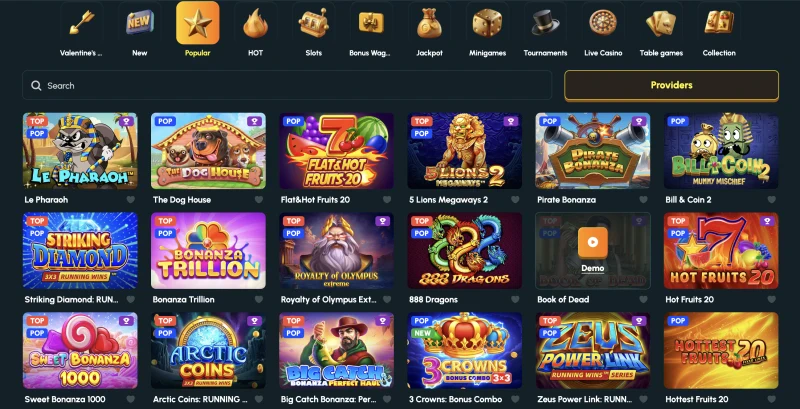Choose the Tournaments top hat icon
800x409 pixels.
[x=545, y=23]
